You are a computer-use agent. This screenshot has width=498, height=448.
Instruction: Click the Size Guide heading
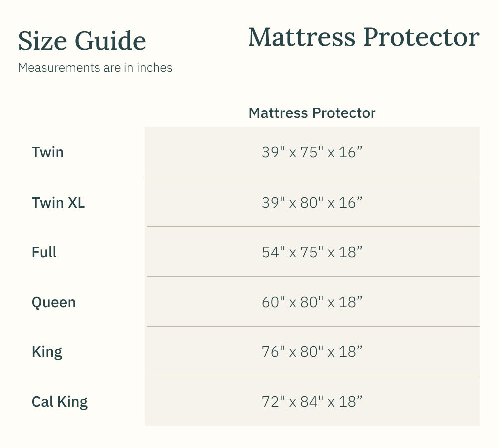[82, 41]
